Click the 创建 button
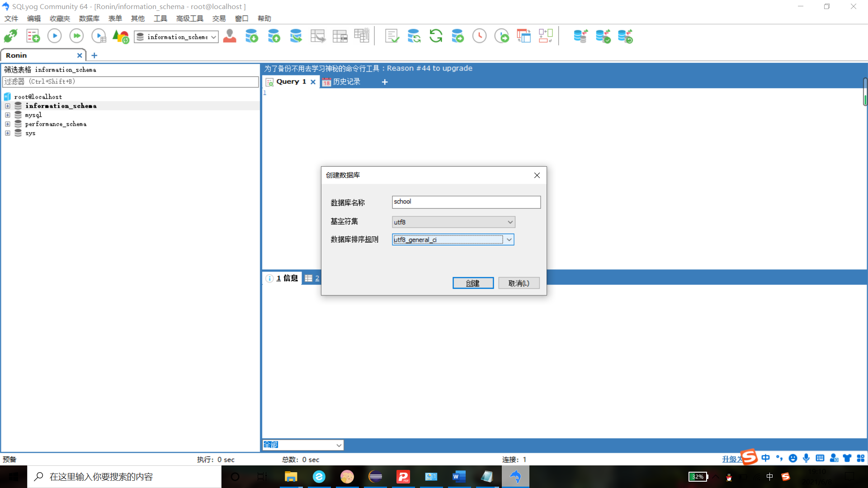This screenshot has width=868, height=488. click(473, 283)
